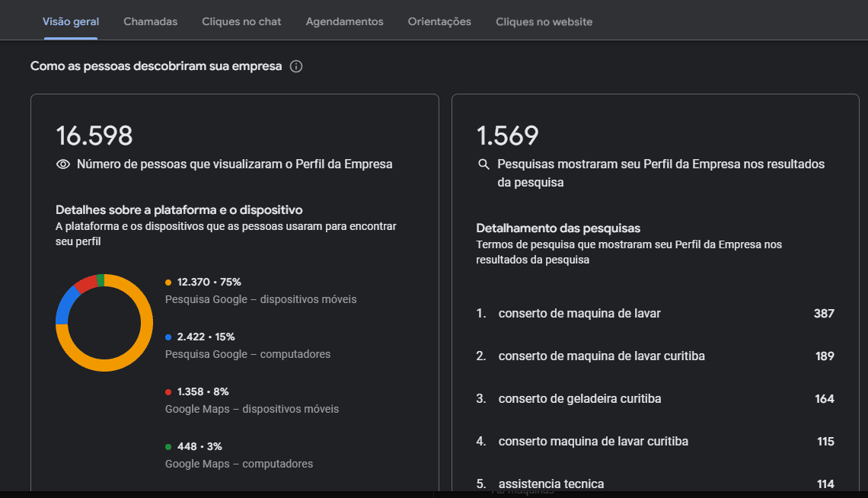Click the search term "conserto de maquina de lavar"
The height and width of the screenshot is (498, 868).
coord(579,313)
